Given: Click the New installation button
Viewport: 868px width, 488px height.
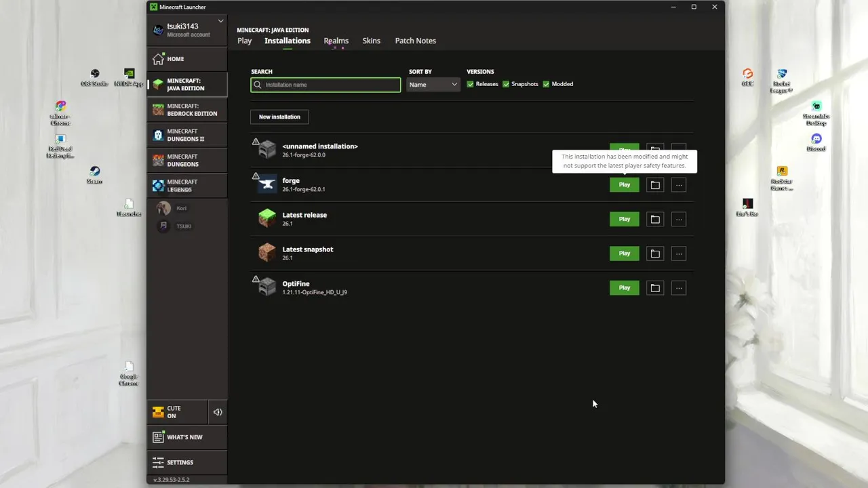Looking at the screenshot, I should [x=279, y=117].
